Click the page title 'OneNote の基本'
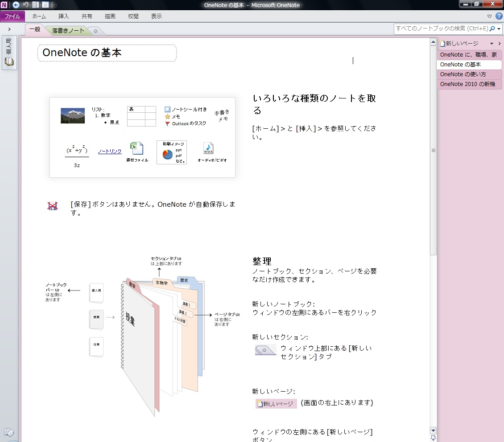Screen dimensions: 504x442 tap(82, 53)
